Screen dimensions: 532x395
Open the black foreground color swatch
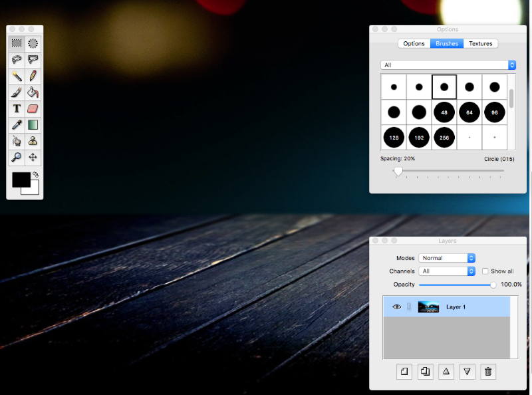coord(21,180)
